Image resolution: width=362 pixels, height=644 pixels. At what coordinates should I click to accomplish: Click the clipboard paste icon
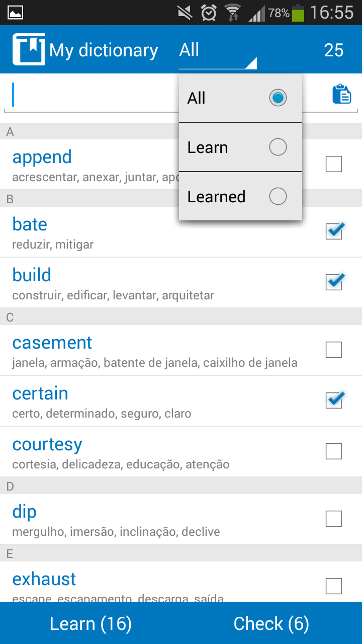342,95
